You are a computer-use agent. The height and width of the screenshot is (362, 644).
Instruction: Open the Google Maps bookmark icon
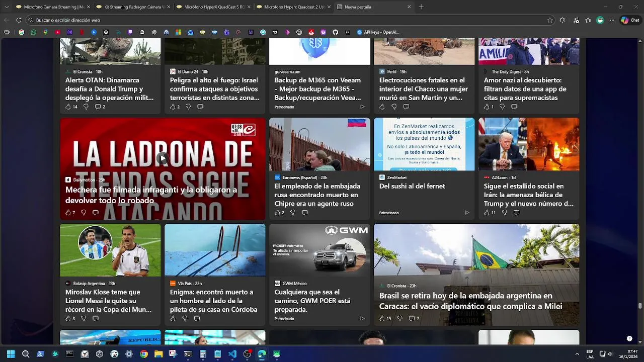pyautogui.click(x=45, y=32)
